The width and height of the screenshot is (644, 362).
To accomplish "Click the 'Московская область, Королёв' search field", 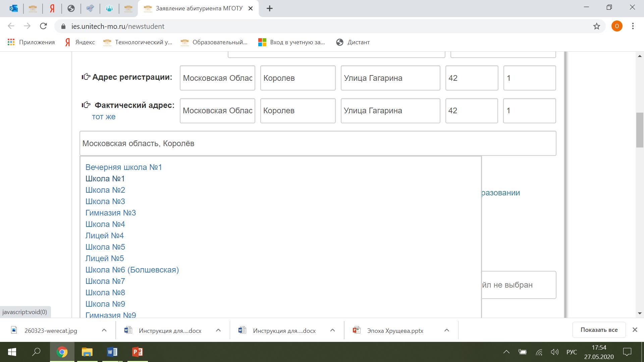I will click(x=317, y=143).
